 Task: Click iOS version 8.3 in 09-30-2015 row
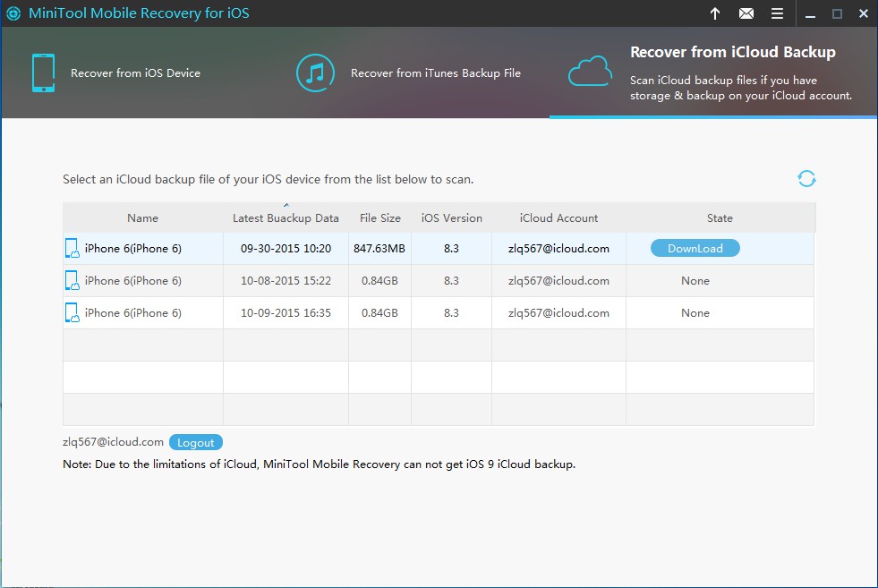(x=451, y=248)
